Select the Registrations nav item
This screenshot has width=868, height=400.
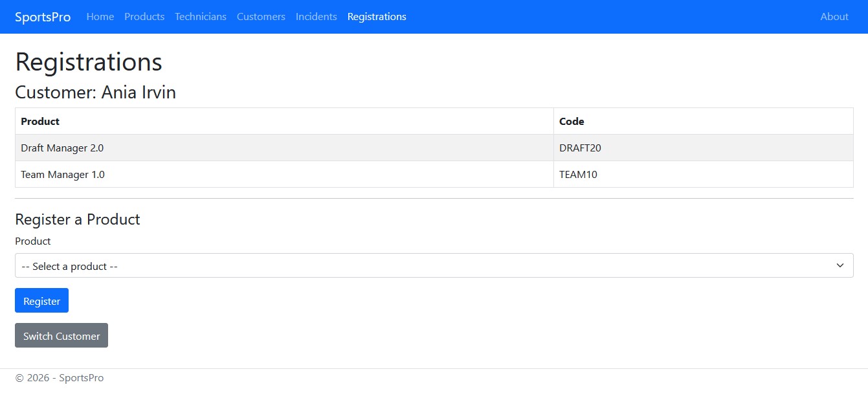[x=376, y=16]
